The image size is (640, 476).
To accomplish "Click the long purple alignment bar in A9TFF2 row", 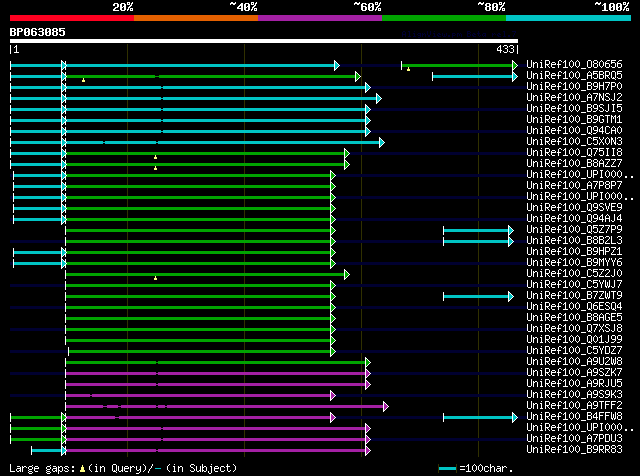I will pos(227,407).
